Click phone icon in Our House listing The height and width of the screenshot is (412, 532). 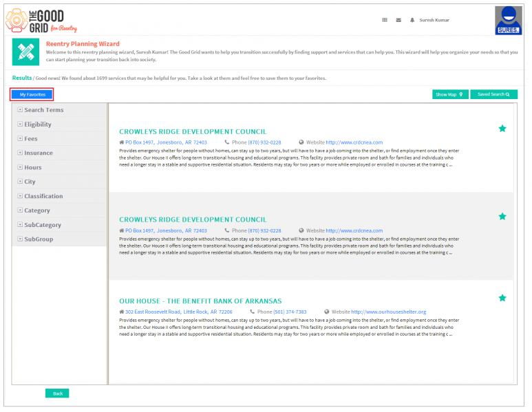click(252, 312)
